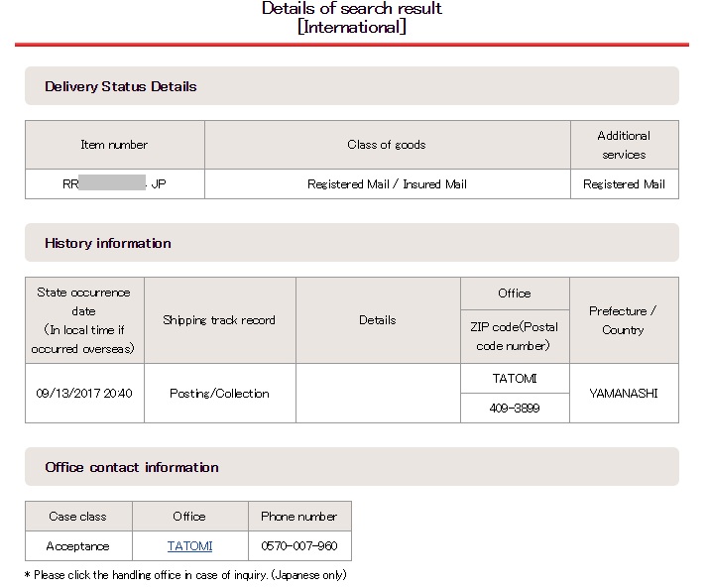The width and height of the screenshot is (708, 588).
Task: Click the Details of search result title
Action: point(352,17)
